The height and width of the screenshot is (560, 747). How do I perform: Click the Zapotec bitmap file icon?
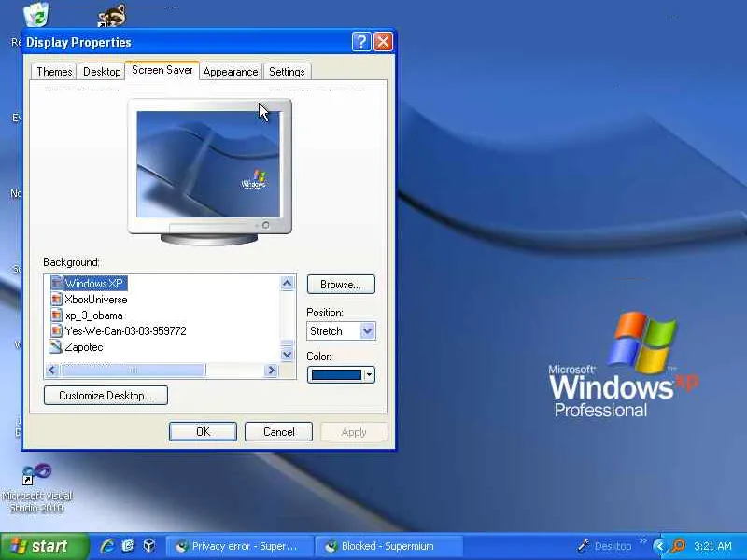point(56,346)
